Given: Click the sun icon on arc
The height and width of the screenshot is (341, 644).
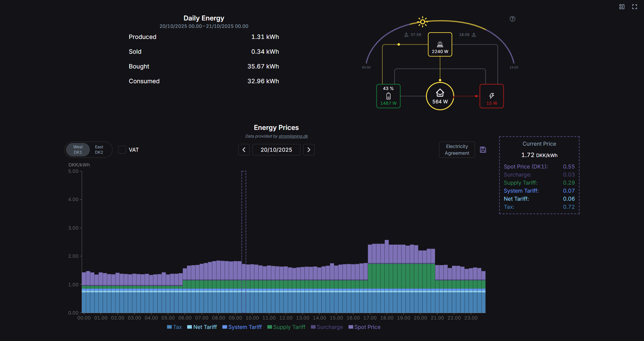Looking at the screenshot, I should (422, 22).
